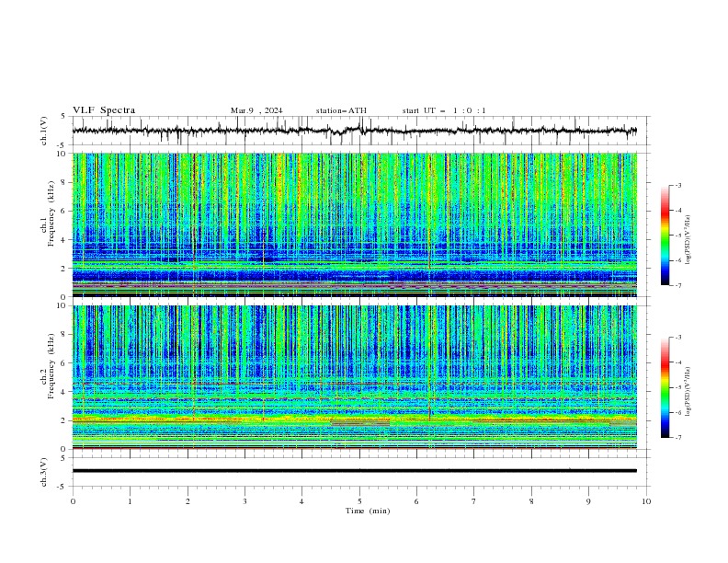Image resolution: width=728 pixels, height=563 pixels.
Task: Click the 'ch.1(V)' waveform axis label
Action: [44, 131]
